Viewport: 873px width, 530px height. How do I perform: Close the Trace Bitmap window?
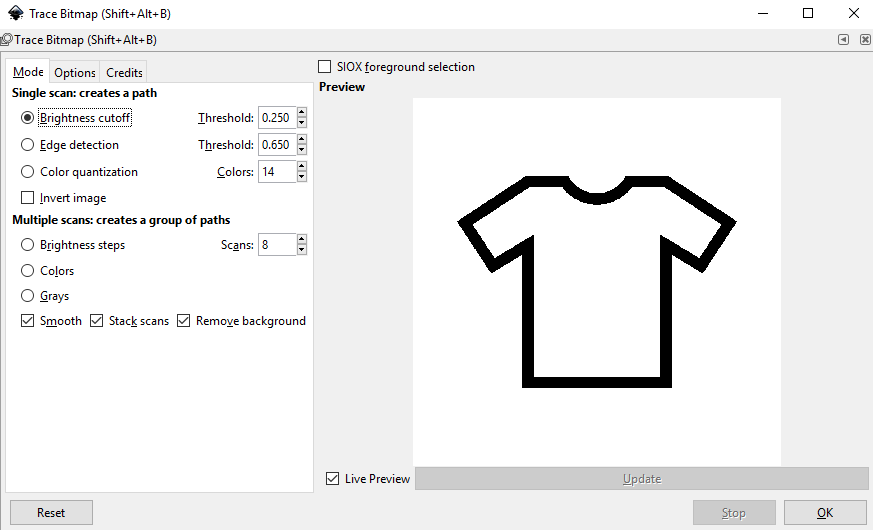tap(854, 13)
